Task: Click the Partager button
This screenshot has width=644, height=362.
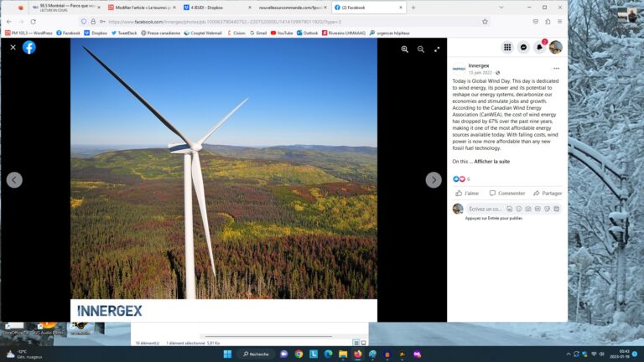Action: 547,193
